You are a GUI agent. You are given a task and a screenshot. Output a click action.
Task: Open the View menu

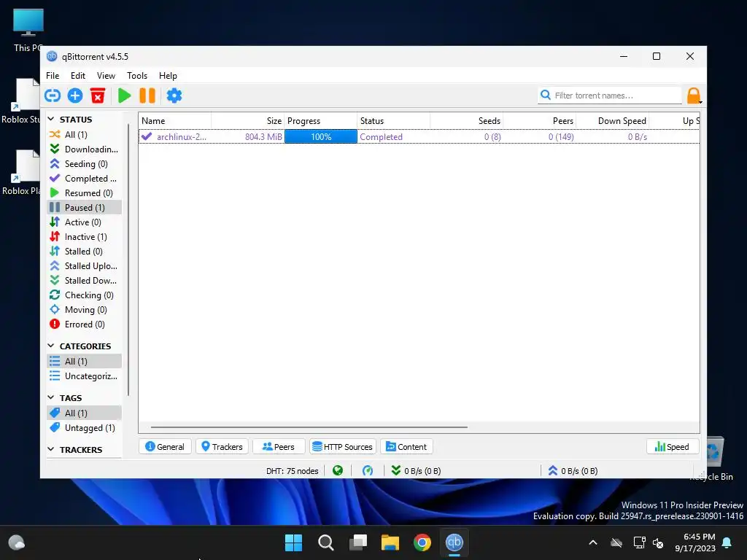tap(106, 76)
